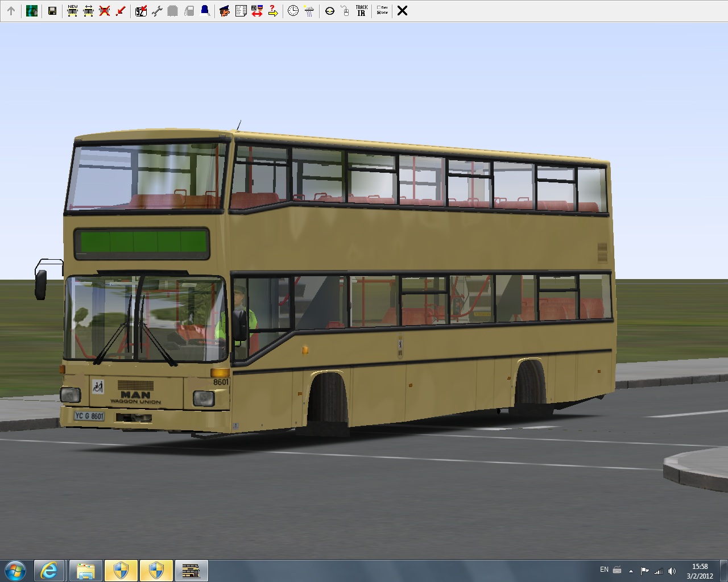Viewport: 728px width, 582px height.
Task: Click the driver face icon
Action: coord(225,11)
